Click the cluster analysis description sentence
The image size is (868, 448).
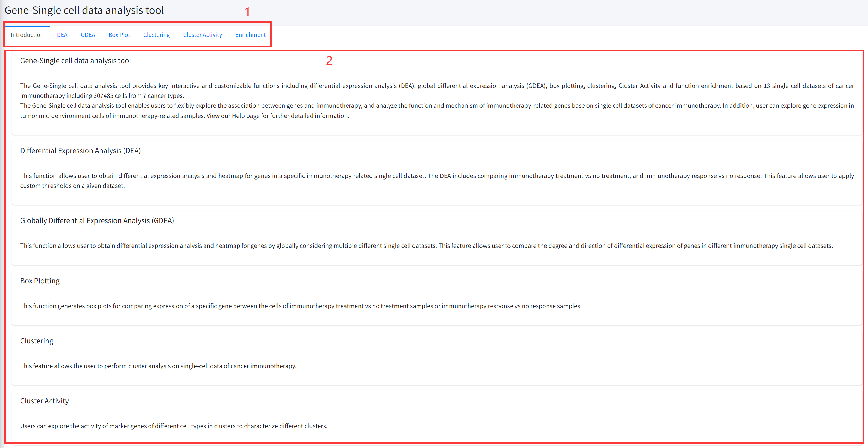tap(158, 366)
